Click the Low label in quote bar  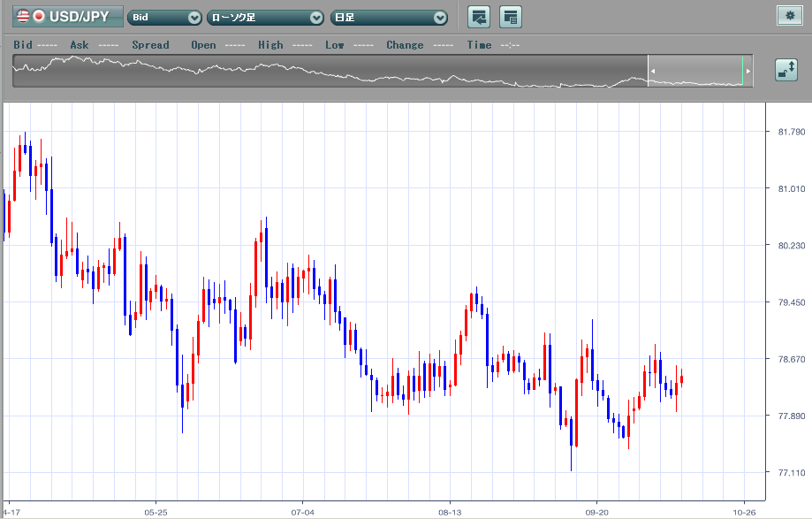[335, 45]
